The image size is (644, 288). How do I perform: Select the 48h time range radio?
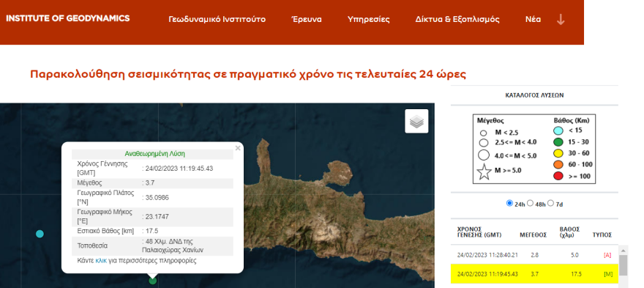(531, 203)
